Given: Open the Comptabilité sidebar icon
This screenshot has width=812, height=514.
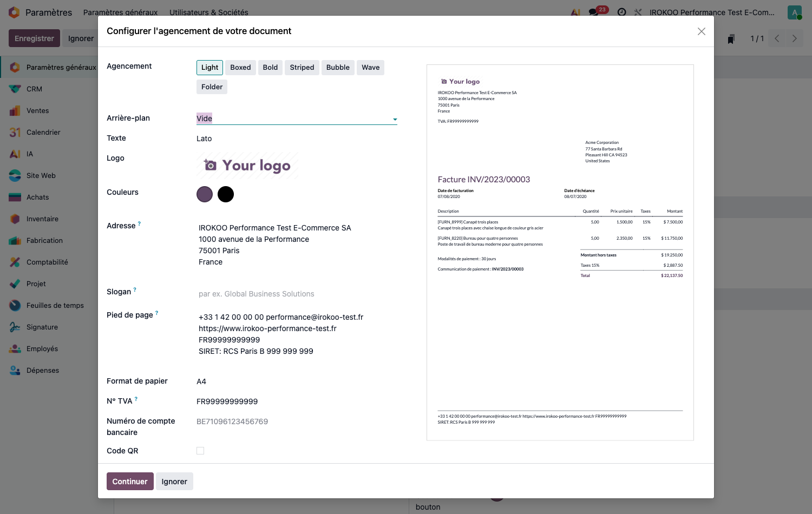Looking at the screenshot, I should (15, 262).
